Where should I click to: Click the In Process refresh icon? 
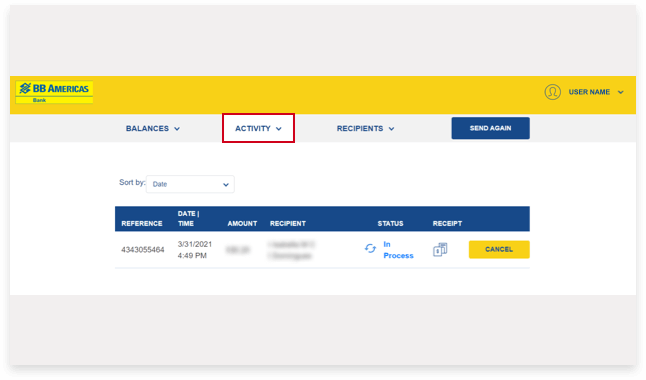[x=370, y=249]
